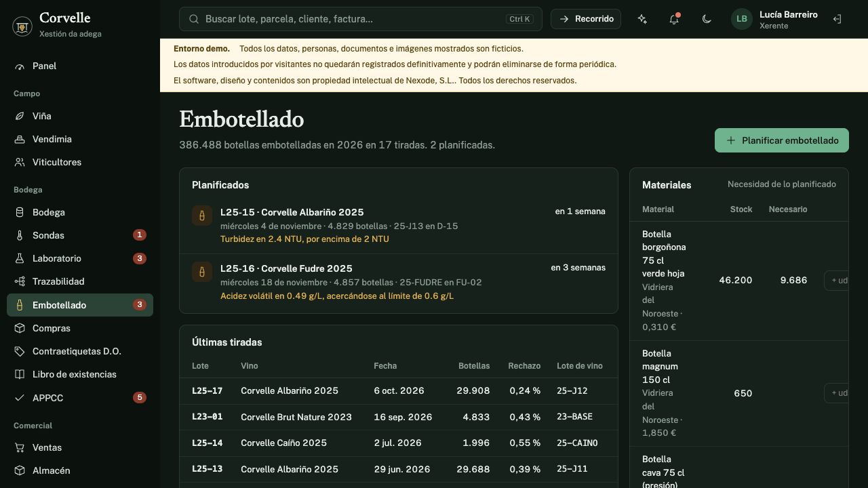Screen dimensions: 868x488
Task: Go to Viña section
Action: (x=80, y=116)
